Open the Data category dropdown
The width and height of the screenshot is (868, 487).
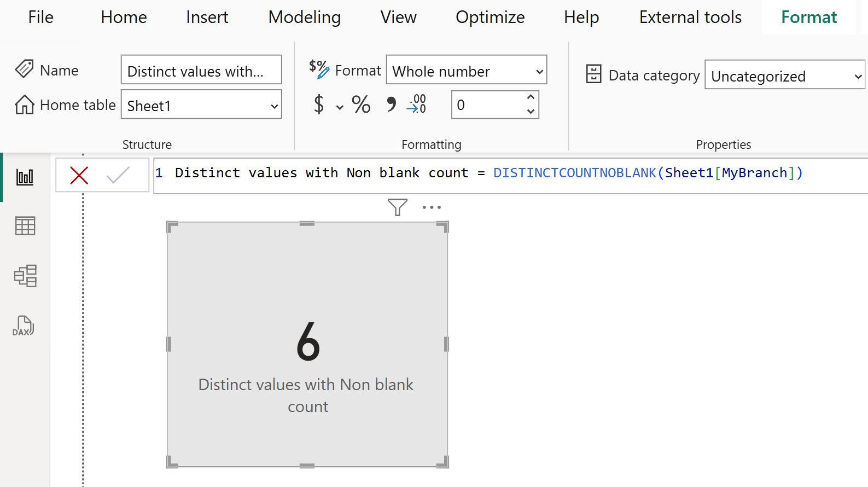[x=858, y=77]
